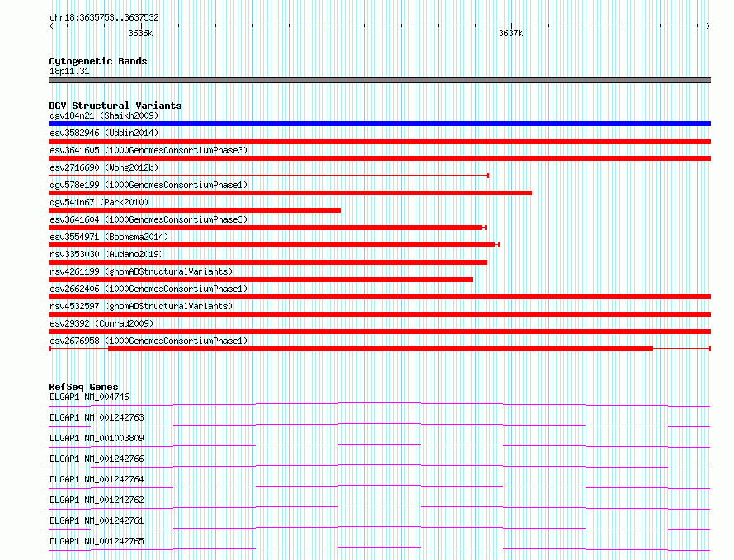Click the dgv184n21 (Shaikh2009) label
The height and width of the screenshot is (560, 734).
104,115
